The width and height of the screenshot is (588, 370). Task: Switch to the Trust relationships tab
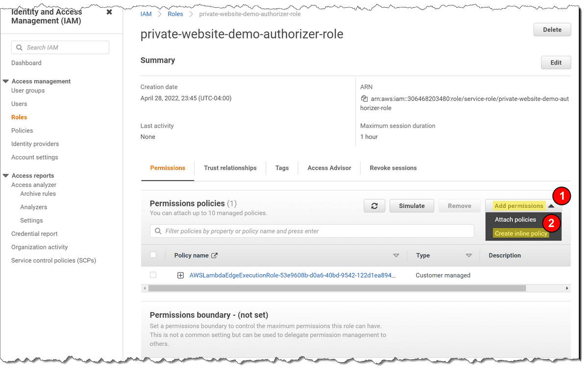230,168
